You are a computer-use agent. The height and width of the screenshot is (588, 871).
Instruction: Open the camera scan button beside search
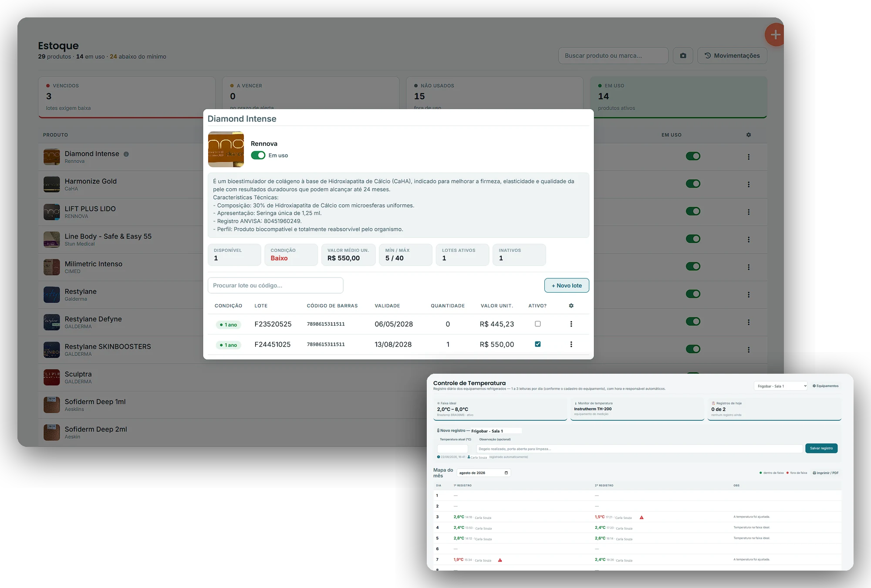pyautogui.click(x=683, y=56)
